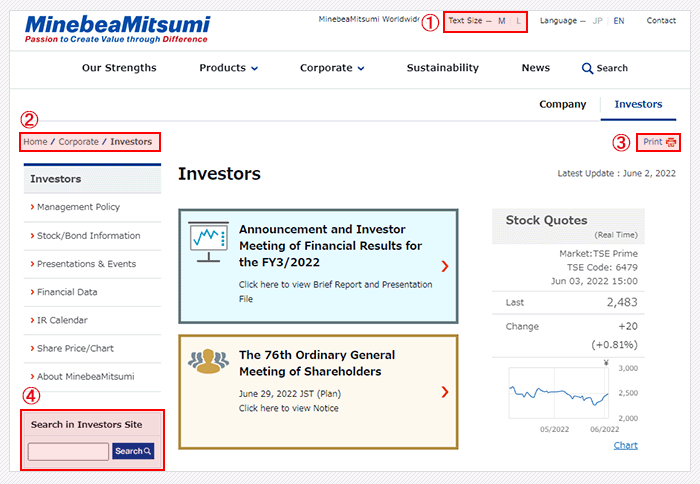Switch to the Company tab
Viewport: 700px width, 484px height.
tap(562, 104)
